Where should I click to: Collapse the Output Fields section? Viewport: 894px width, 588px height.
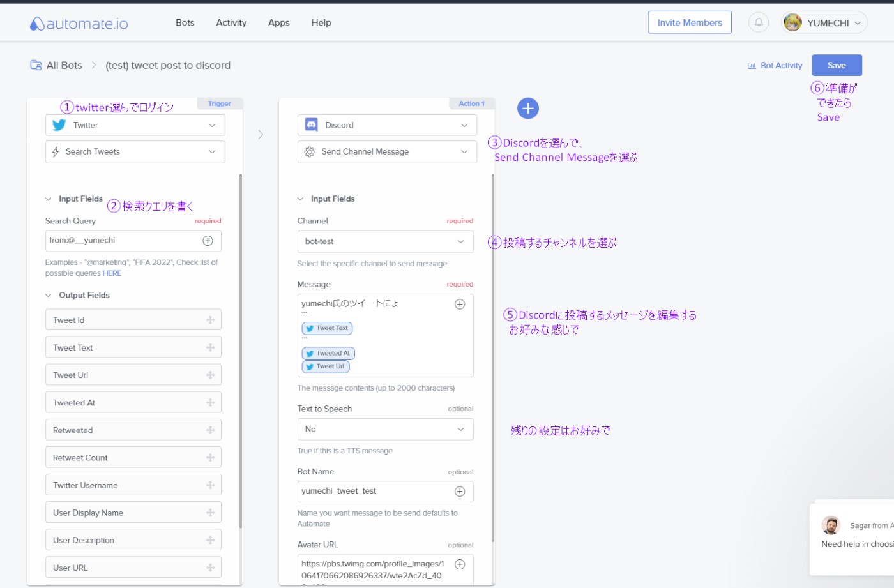(x=48, y=296)
